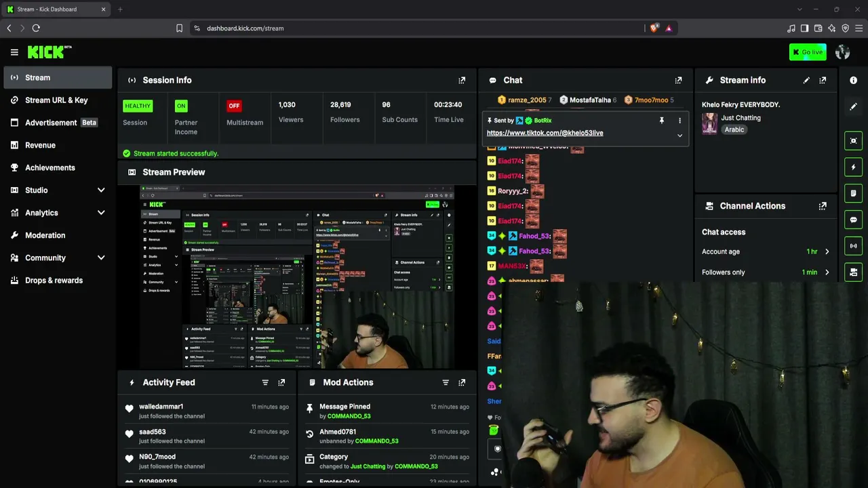Open the Revenue page

click(58, 145)
